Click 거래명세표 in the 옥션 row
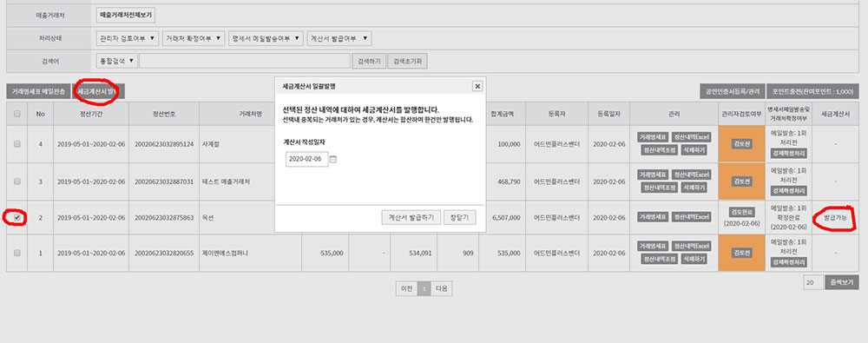The image size is (868, 343). (x=652, y=217)
